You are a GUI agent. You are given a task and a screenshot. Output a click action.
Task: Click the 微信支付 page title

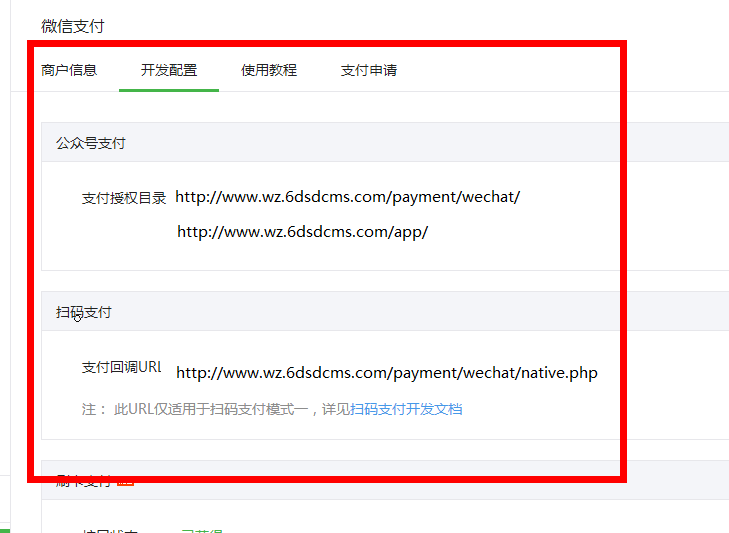tap(73, 26)
